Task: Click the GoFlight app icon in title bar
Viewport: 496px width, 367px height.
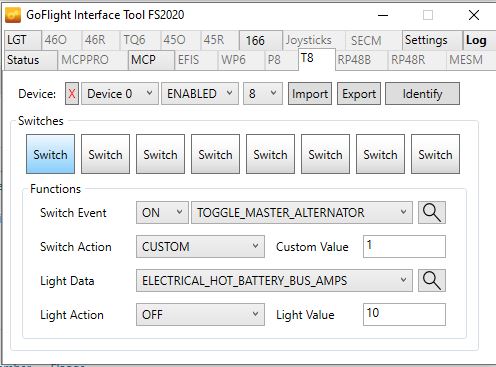Action: point(13,15)
